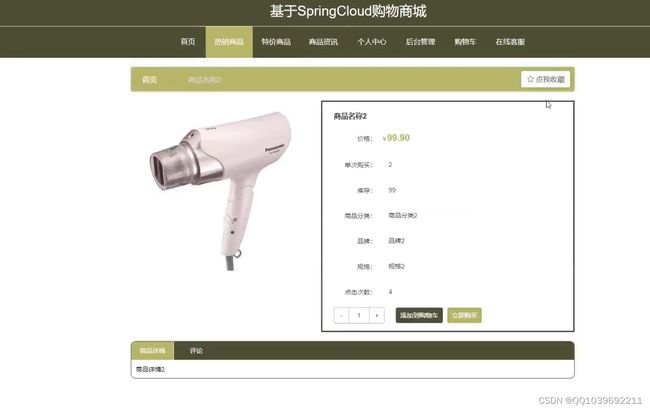Open 个人中心 personal center
The image size is (650, 410).
click(372, 42)
